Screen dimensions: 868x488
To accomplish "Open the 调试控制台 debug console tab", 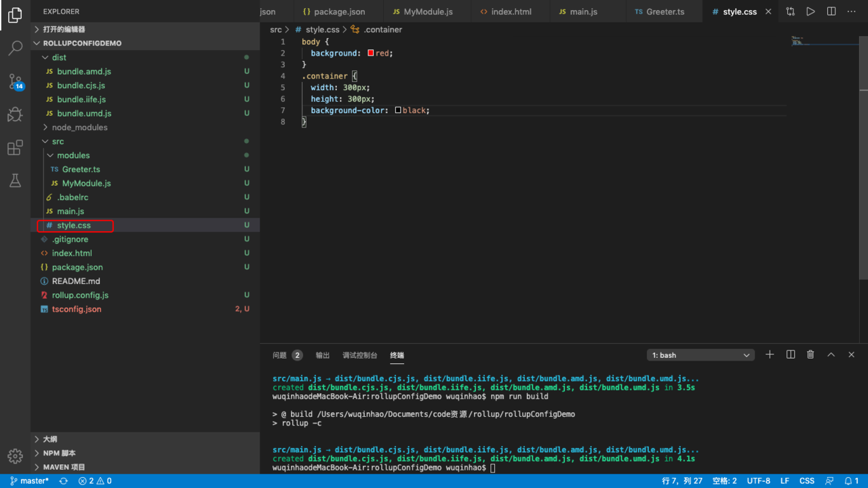I will (360, 355).
